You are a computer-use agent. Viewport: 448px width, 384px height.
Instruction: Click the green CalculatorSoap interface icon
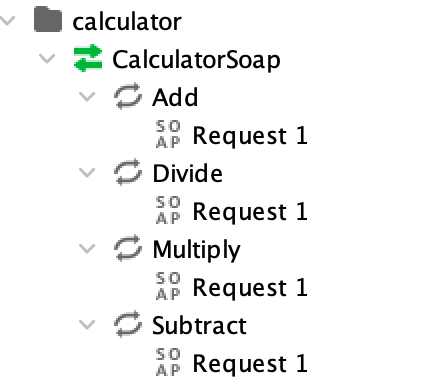88,58
